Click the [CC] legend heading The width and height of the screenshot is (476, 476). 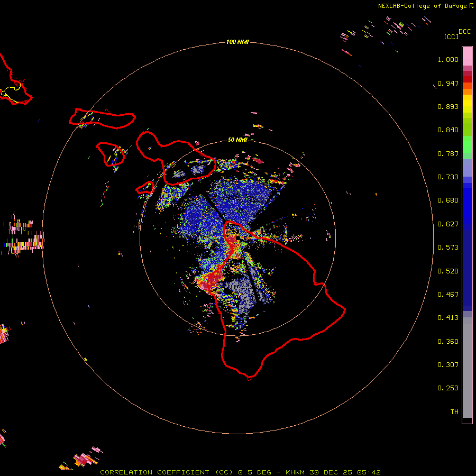coord(451,36)
